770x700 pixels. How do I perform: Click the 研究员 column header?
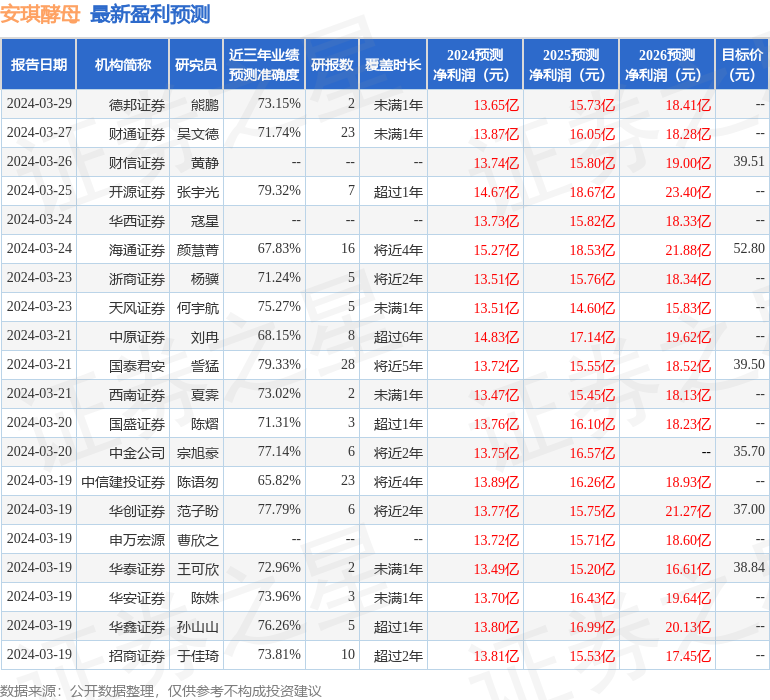tap(195, 65)
